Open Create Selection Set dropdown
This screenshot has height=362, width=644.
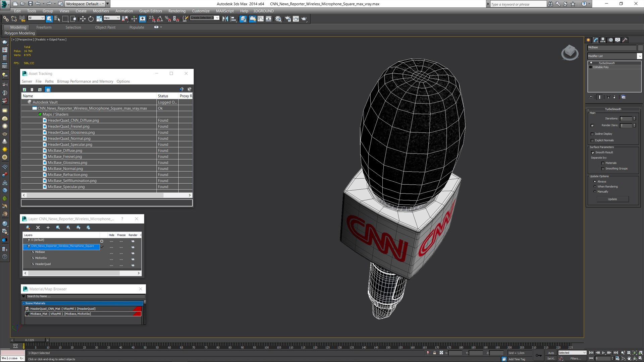(x=217, y=18)
